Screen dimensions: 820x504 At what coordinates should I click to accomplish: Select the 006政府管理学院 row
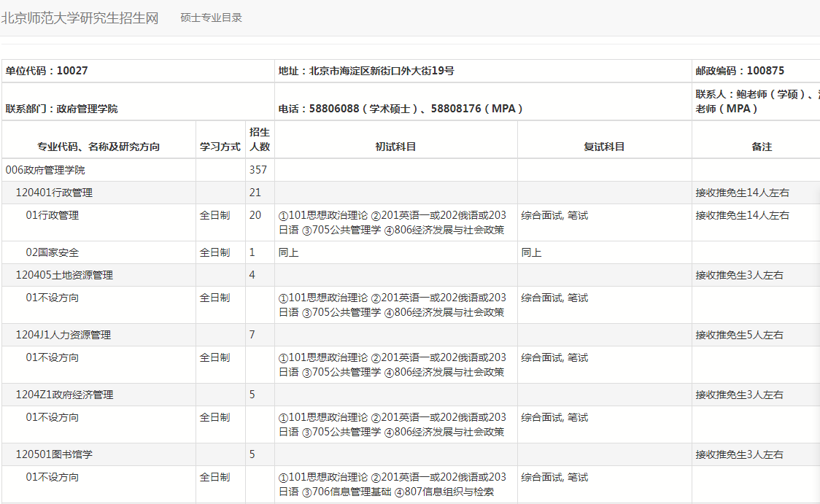click(x=45, y=170)
